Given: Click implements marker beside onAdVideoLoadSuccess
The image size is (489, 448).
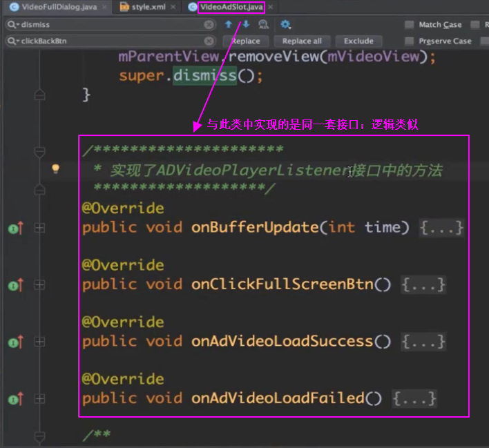Looking at the screenshot, I should click(x=15, y=342).
